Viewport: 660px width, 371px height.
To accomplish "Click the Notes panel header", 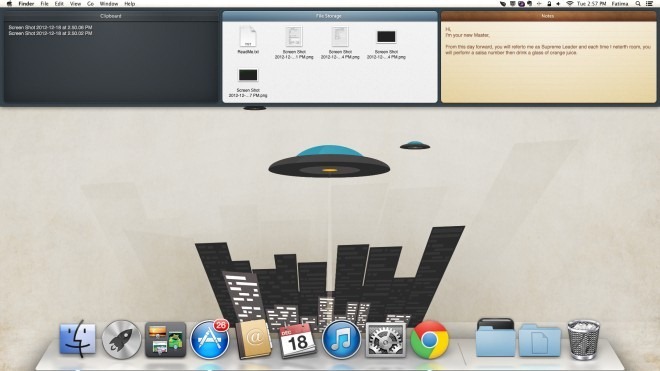I will coord(548,16).
